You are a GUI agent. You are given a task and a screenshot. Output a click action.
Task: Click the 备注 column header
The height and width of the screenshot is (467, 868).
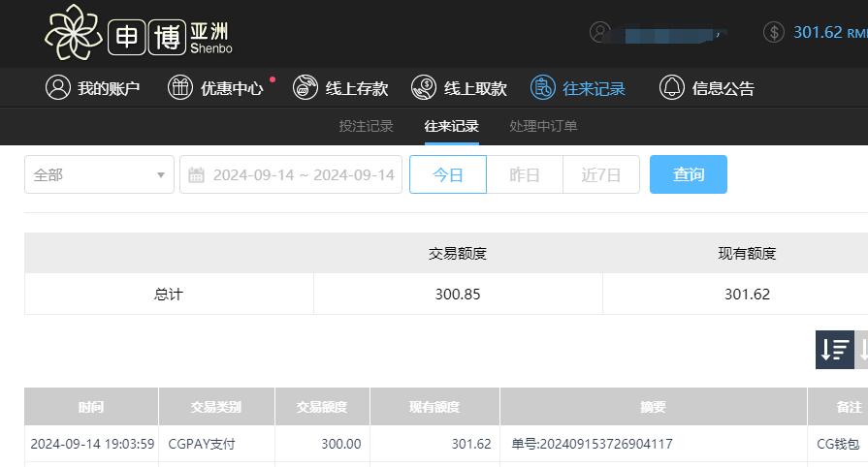[838, 407]
